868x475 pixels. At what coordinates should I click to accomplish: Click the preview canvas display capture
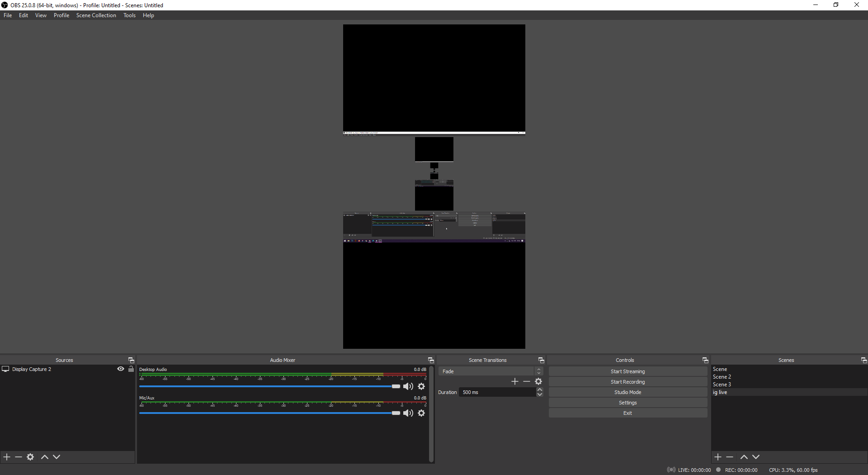point(434,186)
